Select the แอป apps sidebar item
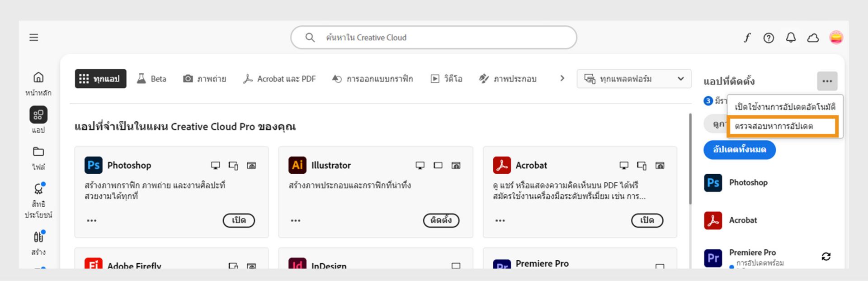 coord(38,120)
